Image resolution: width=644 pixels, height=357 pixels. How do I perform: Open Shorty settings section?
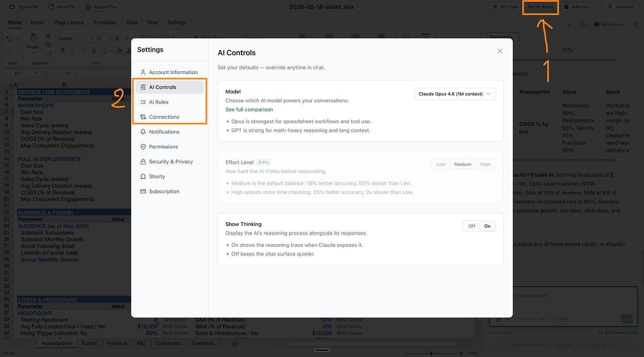pos(170,176)
